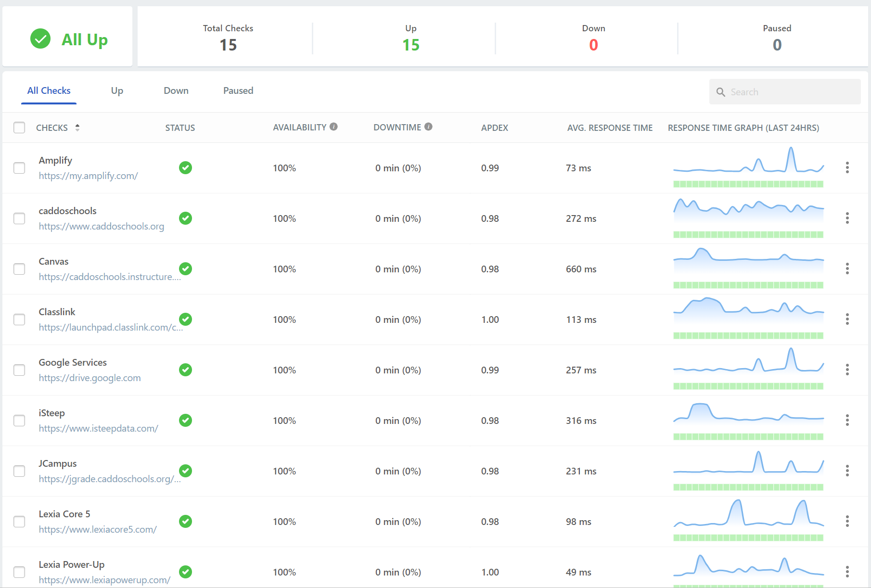This screenshot has width=871, height=588.
Task: Click the Amplify response time graph
Action: point(748,161)
